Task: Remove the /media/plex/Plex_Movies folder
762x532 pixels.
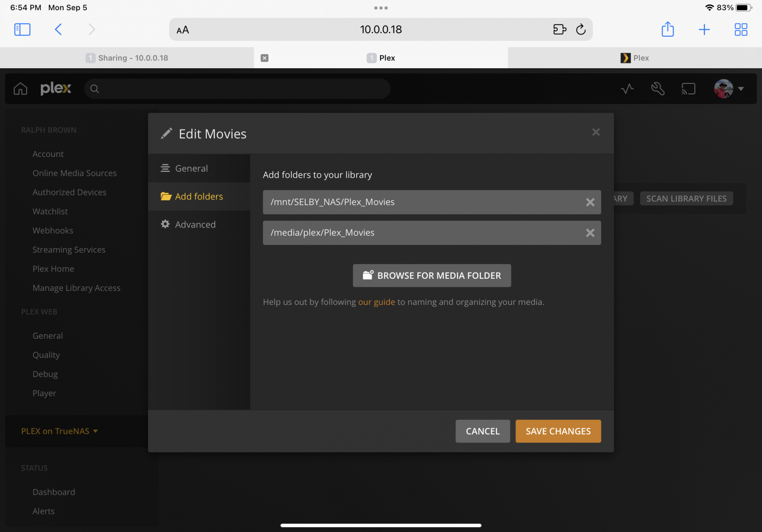Action: click(590, 233)
